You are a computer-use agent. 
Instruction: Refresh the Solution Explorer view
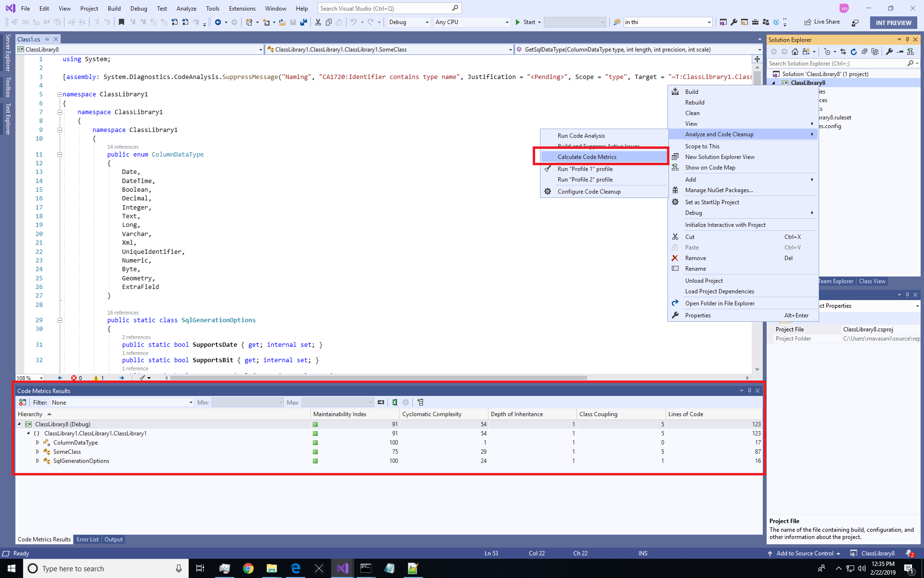click(854, 52)
